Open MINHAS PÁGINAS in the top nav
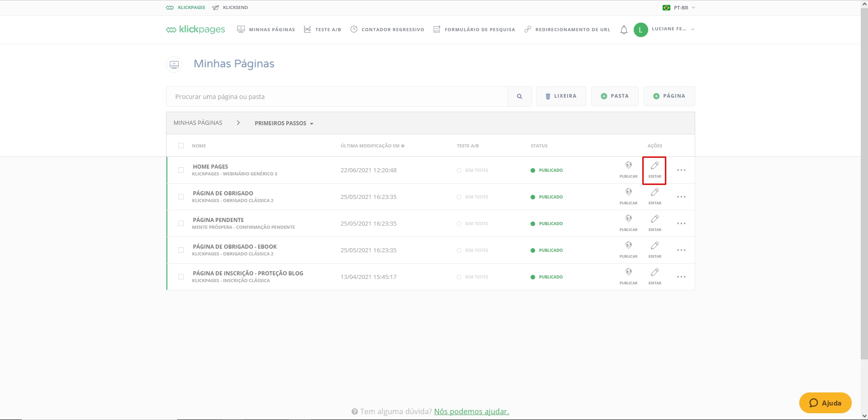 point(266,29)
